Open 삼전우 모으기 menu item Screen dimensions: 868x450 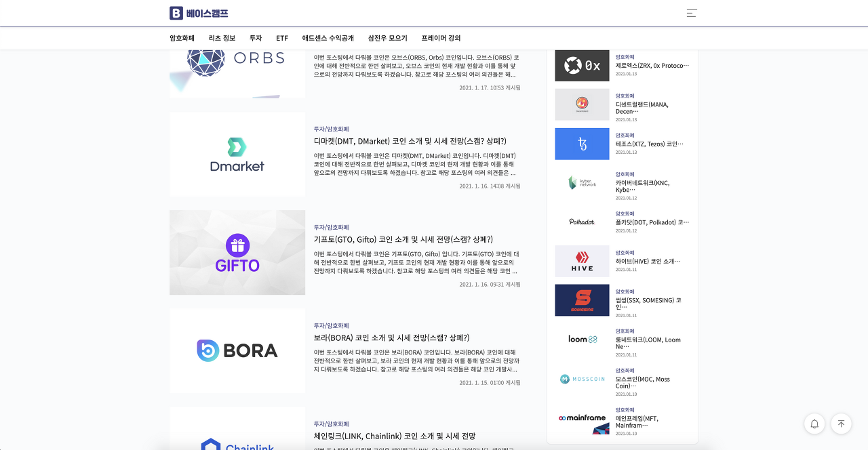(388, 38)
